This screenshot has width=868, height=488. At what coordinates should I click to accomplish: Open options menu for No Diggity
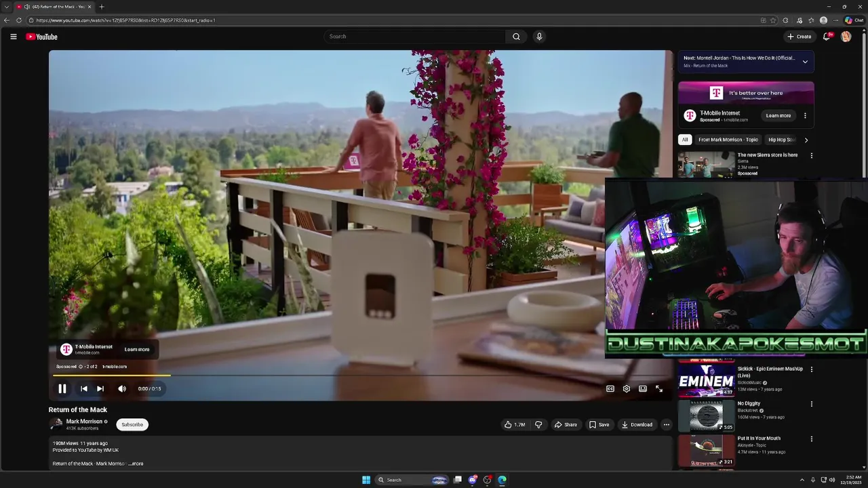(x=811, y=404)
